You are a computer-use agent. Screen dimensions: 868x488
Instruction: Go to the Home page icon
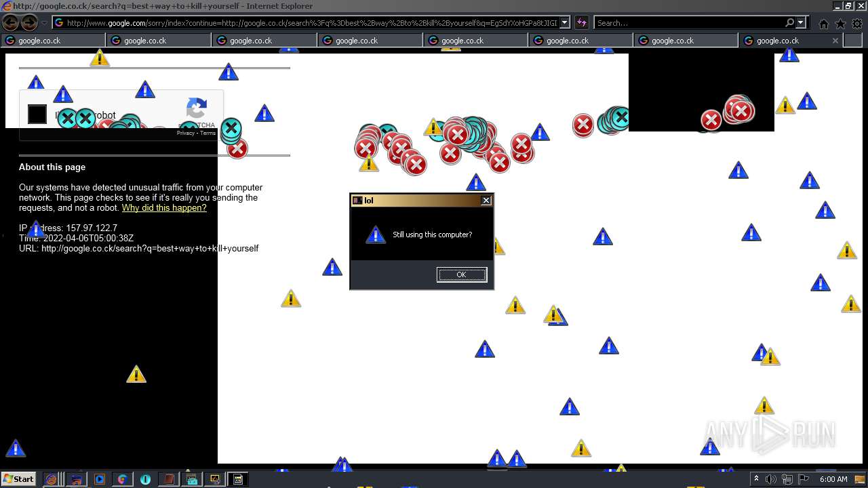(x=823, y=24)
